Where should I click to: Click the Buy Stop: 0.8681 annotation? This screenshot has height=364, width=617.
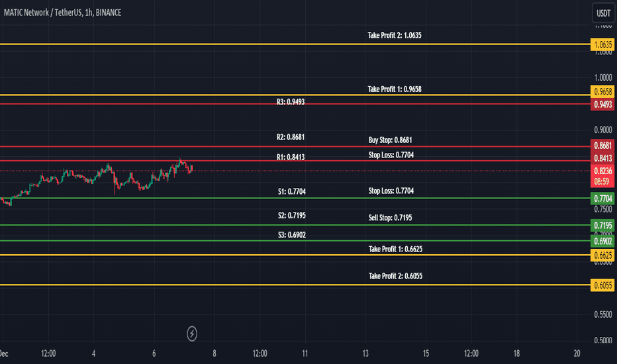pos(391,140)
